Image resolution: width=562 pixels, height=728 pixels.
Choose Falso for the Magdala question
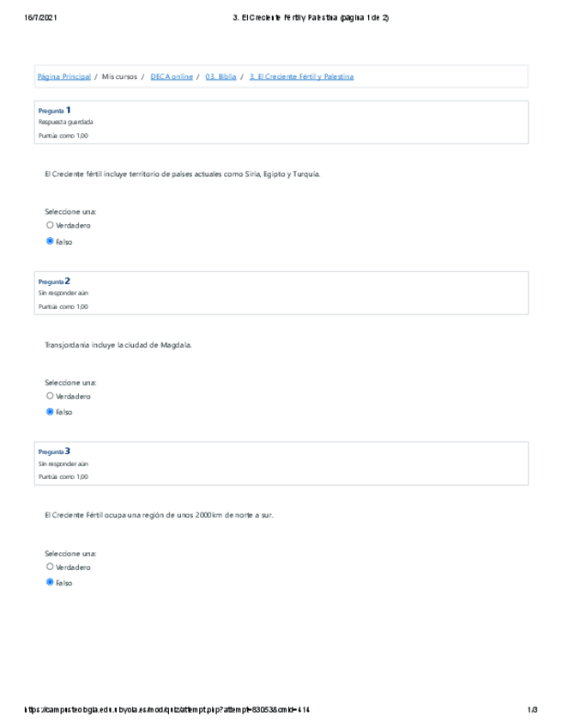(50, 412)
